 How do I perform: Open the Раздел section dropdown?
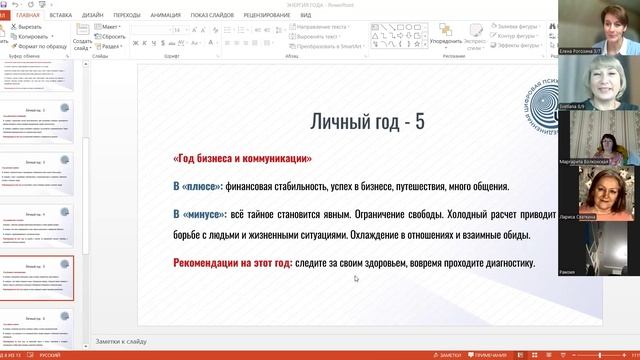click(x=109, y=46)
